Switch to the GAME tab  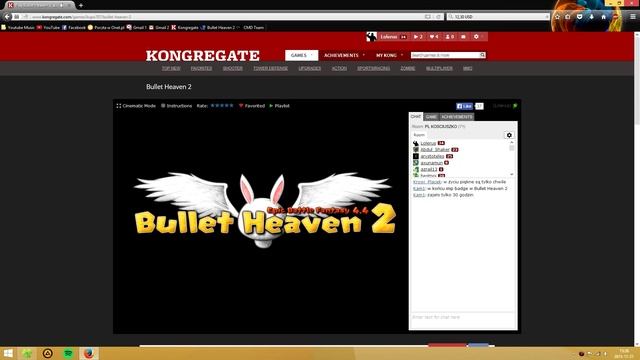(x=431, y=117)
